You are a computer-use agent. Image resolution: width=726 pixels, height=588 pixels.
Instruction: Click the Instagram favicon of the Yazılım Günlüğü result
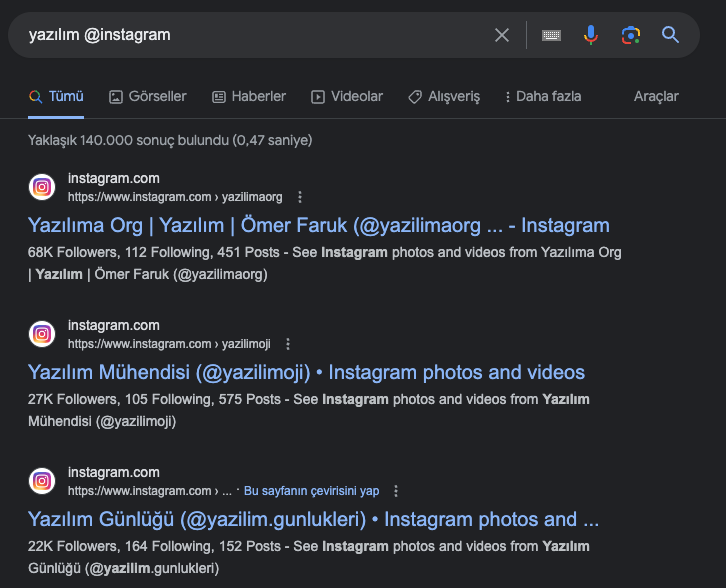tap(42, 481)
